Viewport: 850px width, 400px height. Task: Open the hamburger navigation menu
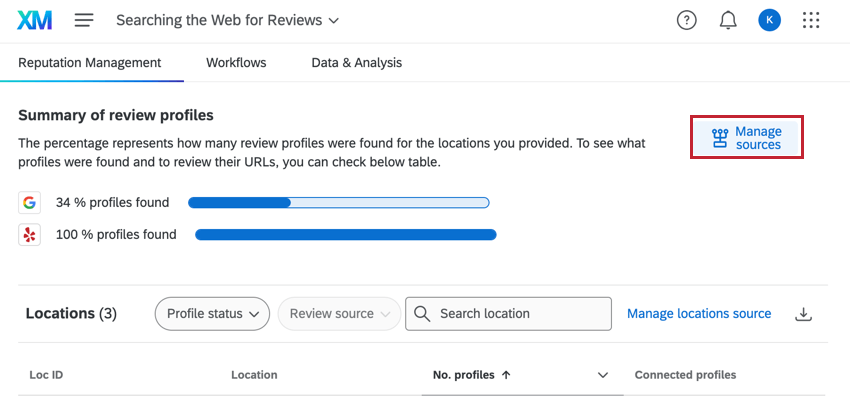[x=84, y=21]
